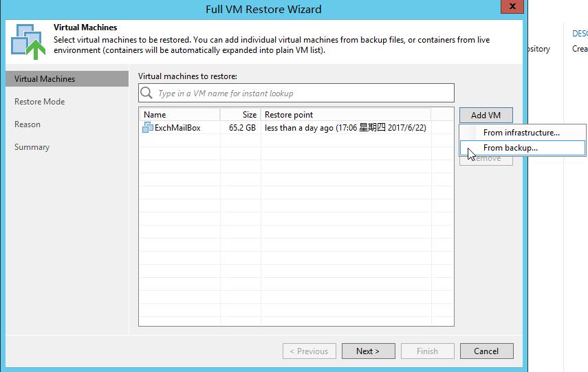Screen dimensions: 588x372
Task: Cancel the restore wizard
Action: 486,351
